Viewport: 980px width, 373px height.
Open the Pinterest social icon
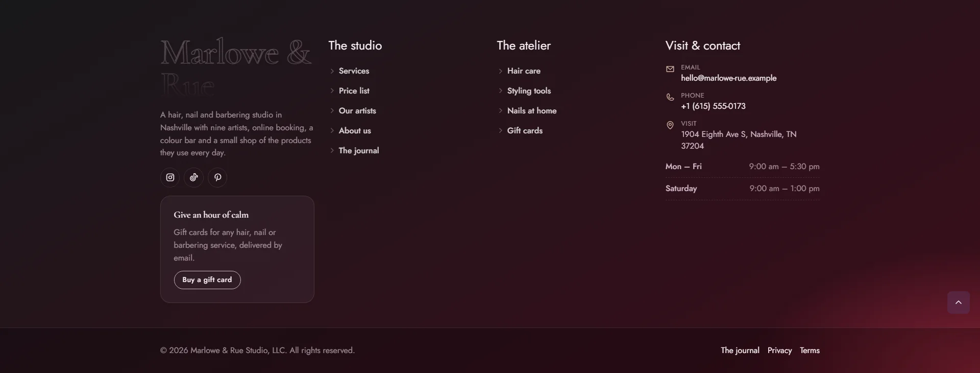pyautogui.click(x=217, y=177)
